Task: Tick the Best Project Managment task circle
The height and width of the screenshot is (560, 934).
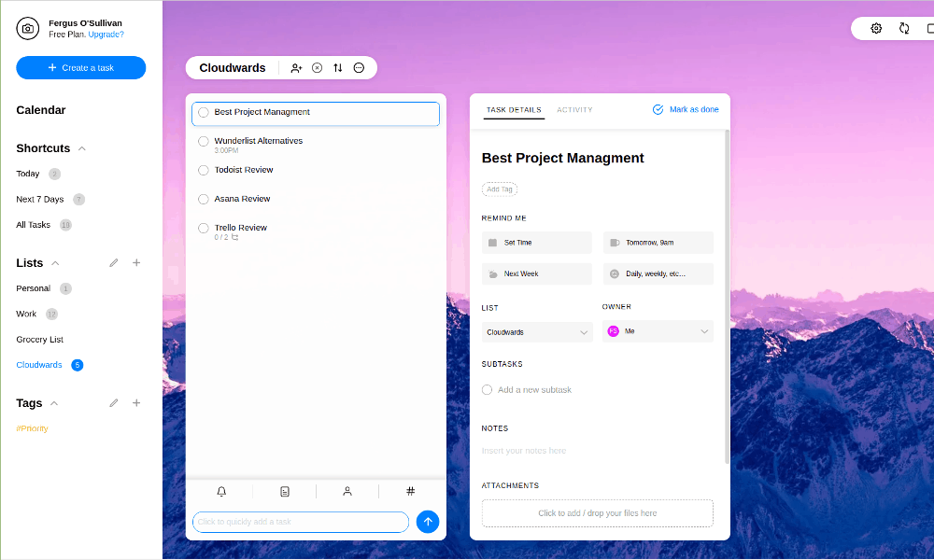Action: point(203,112)
